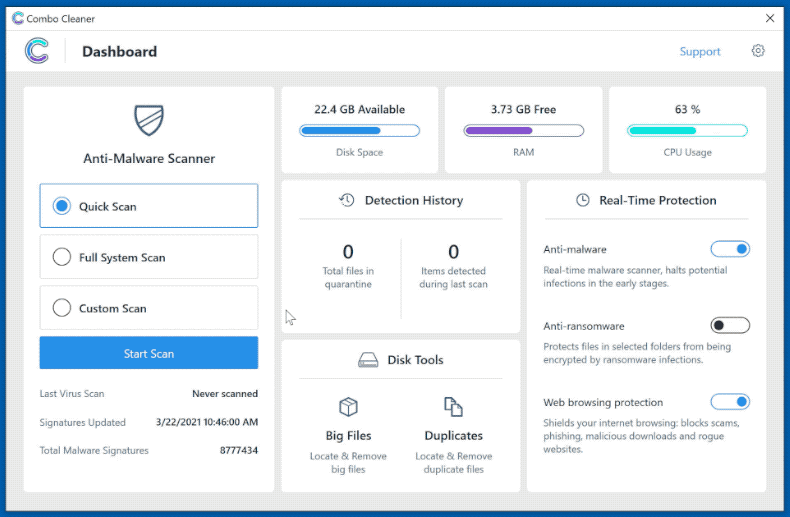Viewport: 790px width, 517px height.
Task: Open Duplicates via the documents icon
Action: (453, 407)
